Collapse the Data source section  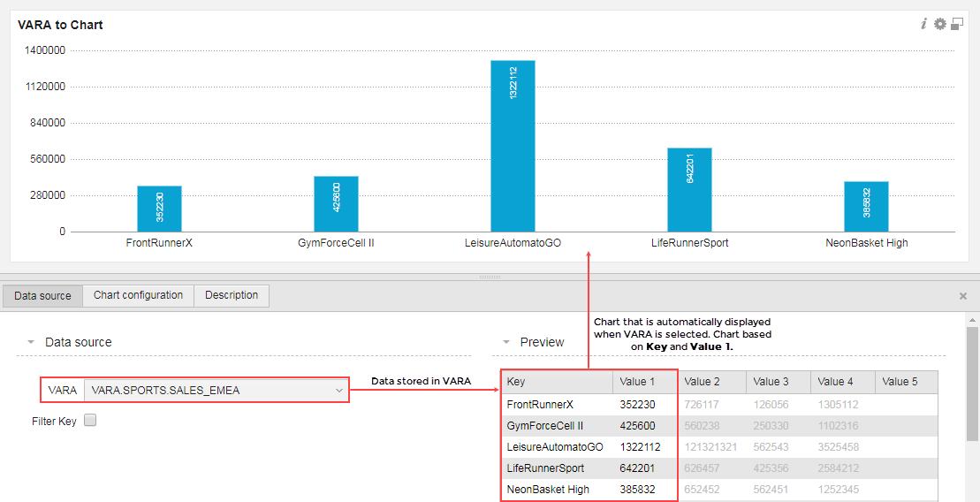[x=31, y=343]
